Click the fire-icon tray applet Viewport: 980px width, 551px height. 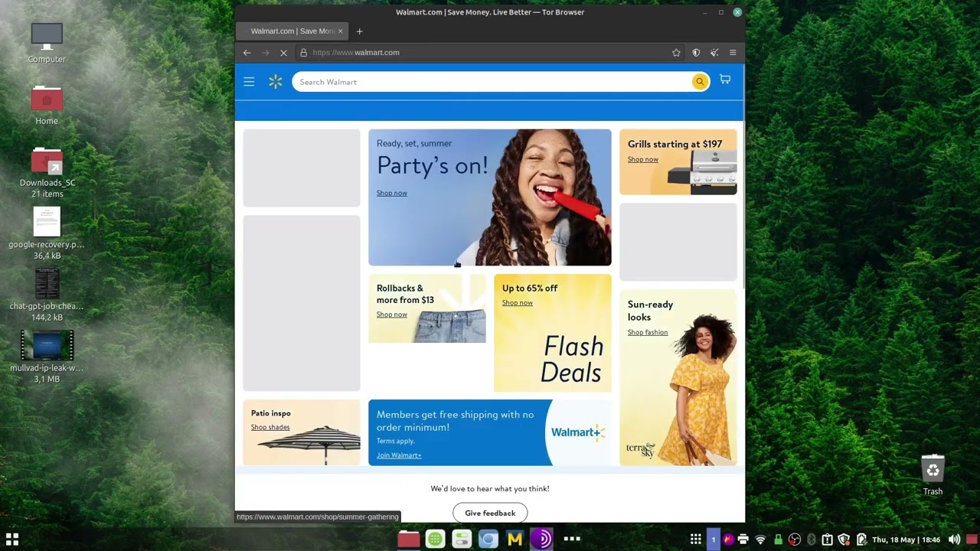(728, 540)
